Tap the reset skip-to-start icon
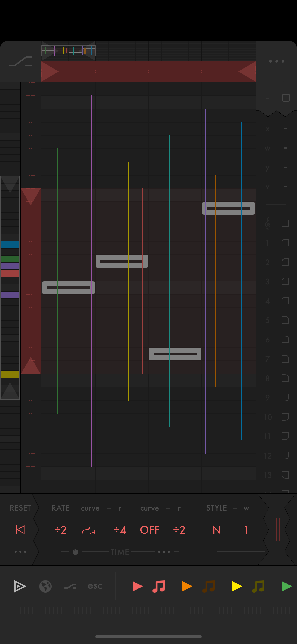 [20, 530]
